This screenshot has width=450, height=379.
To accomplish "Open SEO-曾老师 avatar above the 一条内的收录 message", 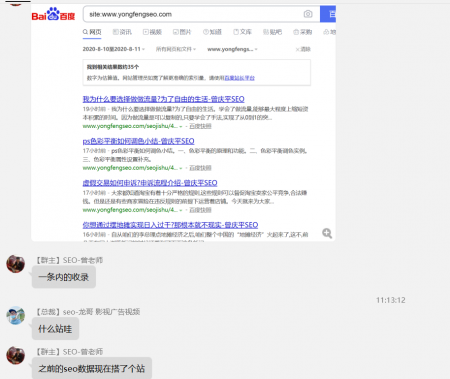I will click(16, 264).
